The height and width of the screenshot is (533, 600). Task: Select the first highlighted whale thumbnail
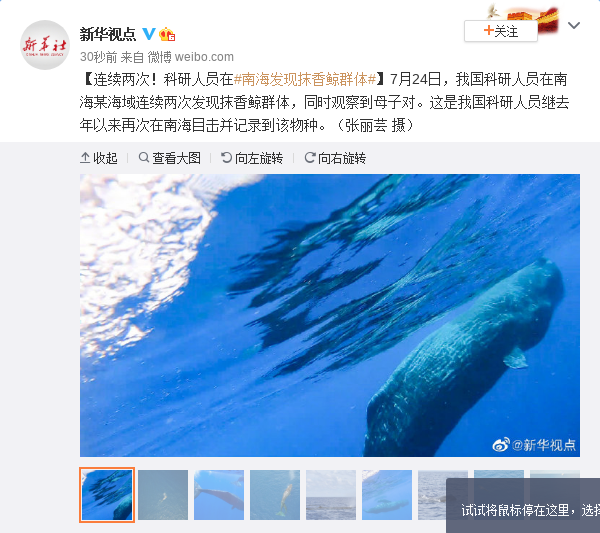tap(107, 495)
